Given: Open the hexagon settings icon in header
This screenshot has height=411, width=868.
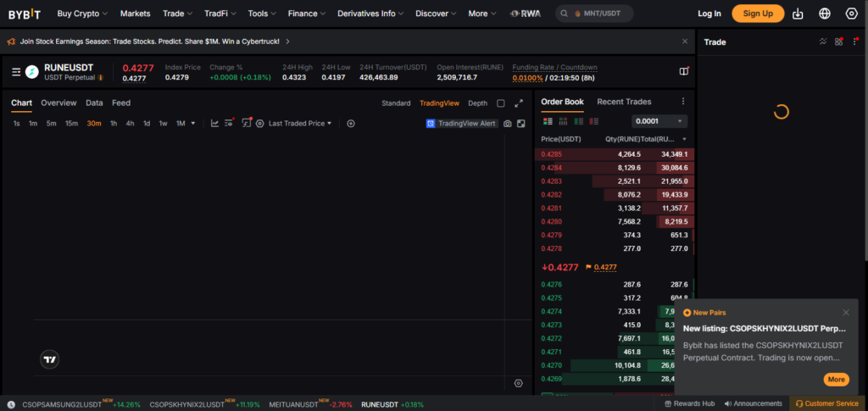Looking at the screenshot, I should point(851,14).
